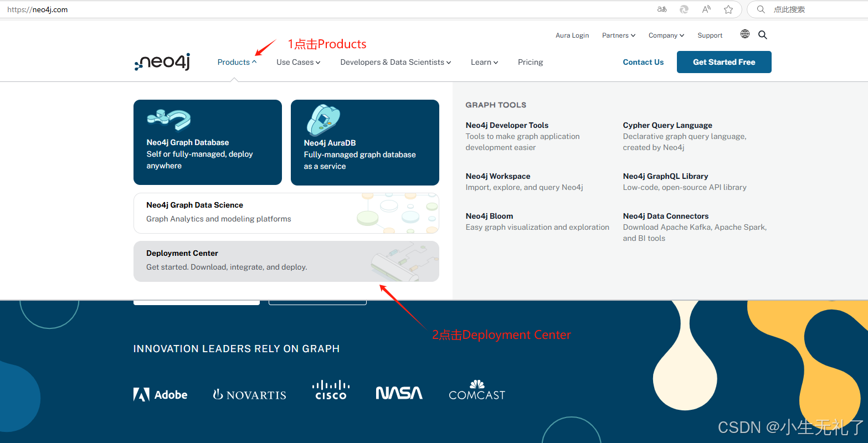Click 'Import, explore, and query Neo4j' text
This screenshot has height=443, width=868.
point(525,187)
